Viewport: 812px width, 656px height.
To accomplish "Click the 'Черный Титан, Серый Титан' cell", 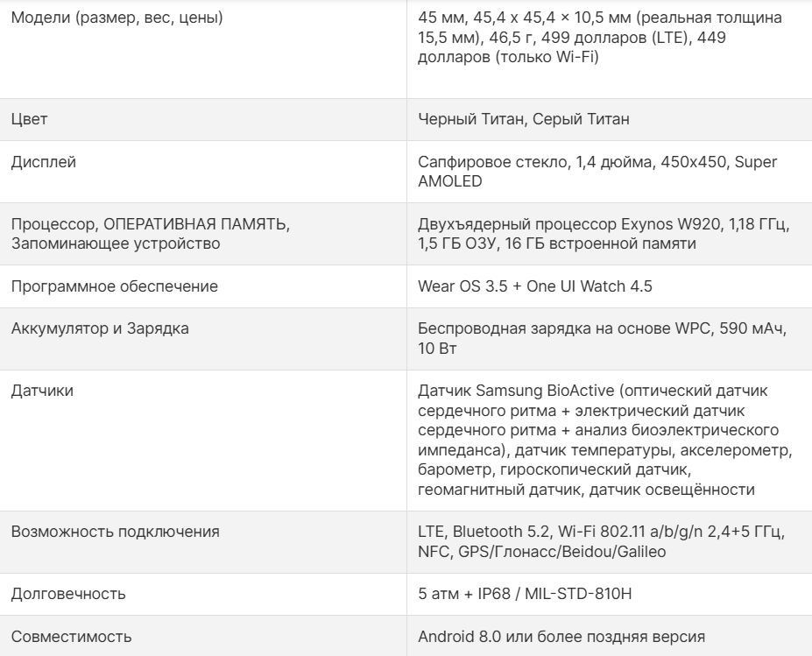I will pyautogui.click(x=524, y=119).
